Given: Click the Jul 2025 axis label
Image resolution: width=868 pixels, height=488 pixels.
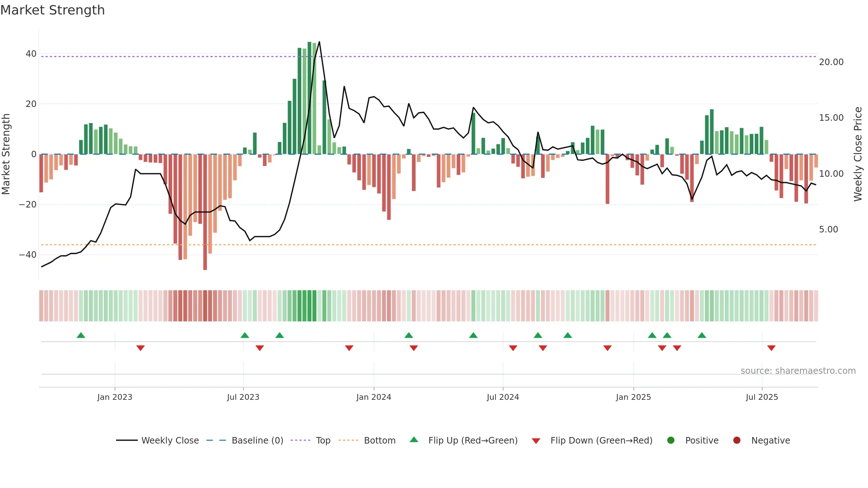Looking at the screenshot, I should pyautogui.click(x=762, y=397).
